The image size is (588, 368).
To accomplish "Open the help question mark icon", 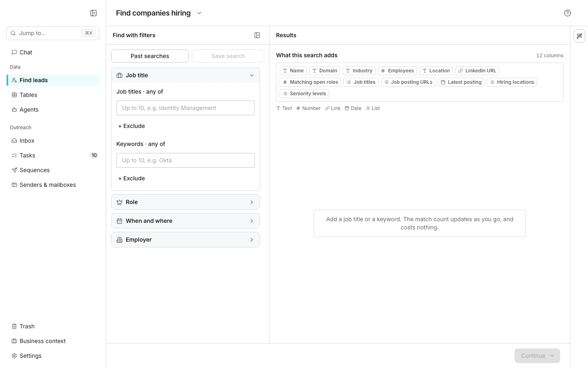I will click(568, 13).
